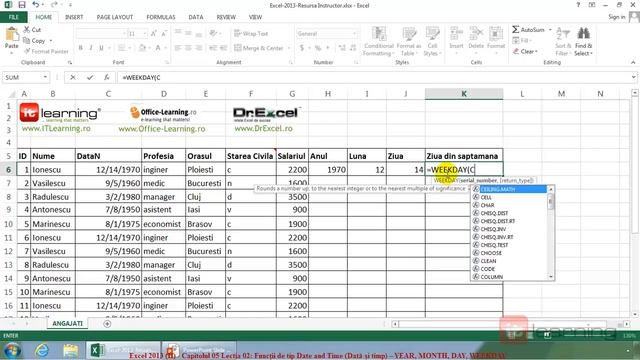This screenshot has width=640, height=360.
Task: Open Internet Explorer from the taskbar
Action: click(42, 350)
